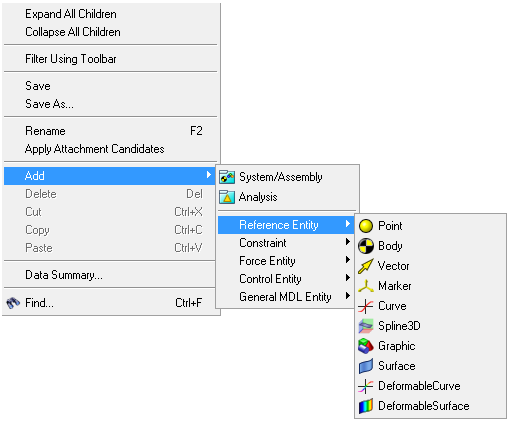Add a DeformableSurface entity
510x425 pixels.
coord(431,406)
